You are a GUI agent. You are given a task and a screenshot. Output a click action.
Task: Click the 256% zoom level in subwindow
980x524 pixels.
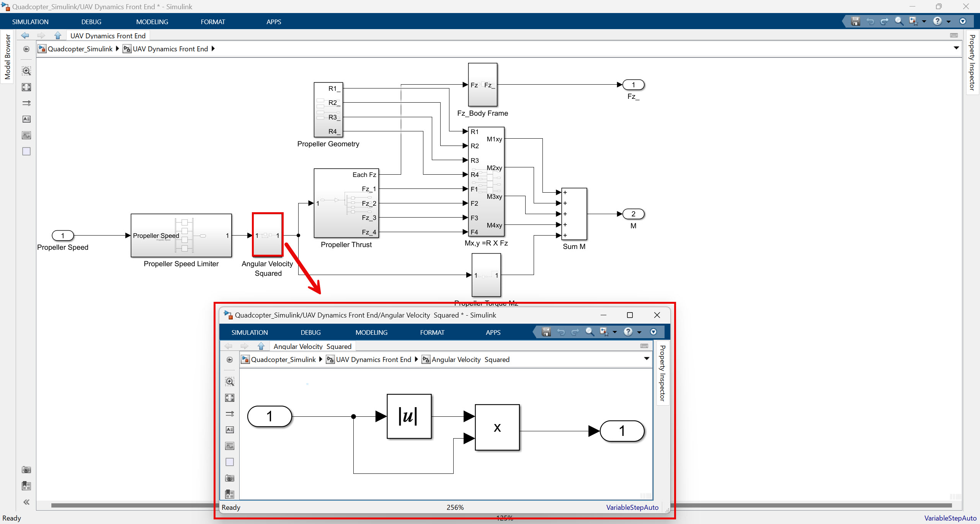[455, 507]
